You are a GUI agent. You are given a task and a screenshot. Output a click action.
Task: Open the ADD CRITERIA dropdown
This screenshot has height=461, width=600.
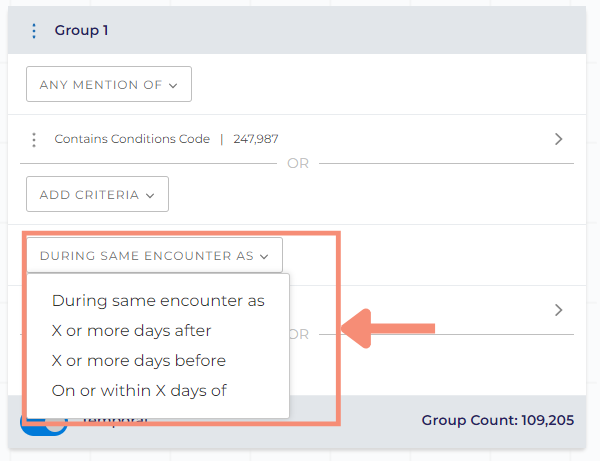(x=97, y=194)
